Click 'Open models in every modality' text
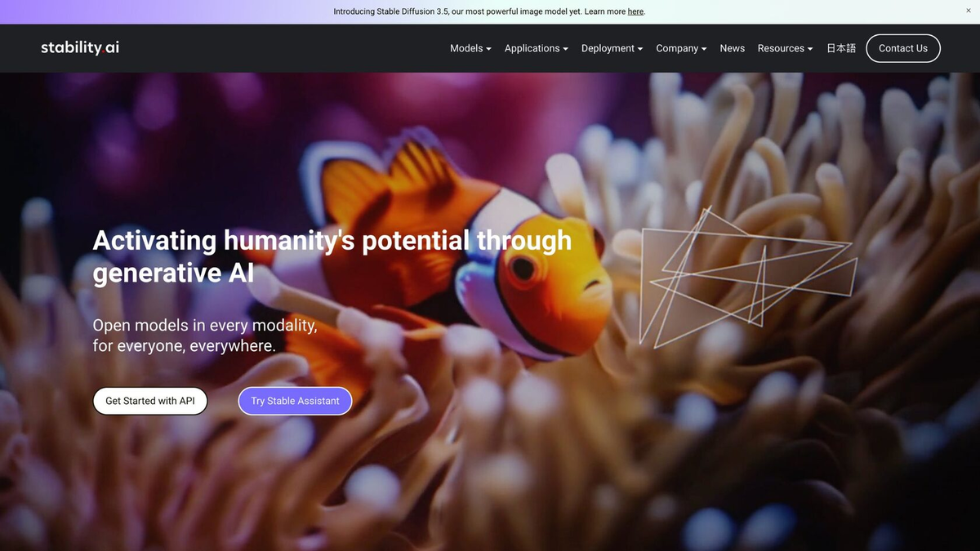 point(205,325)
